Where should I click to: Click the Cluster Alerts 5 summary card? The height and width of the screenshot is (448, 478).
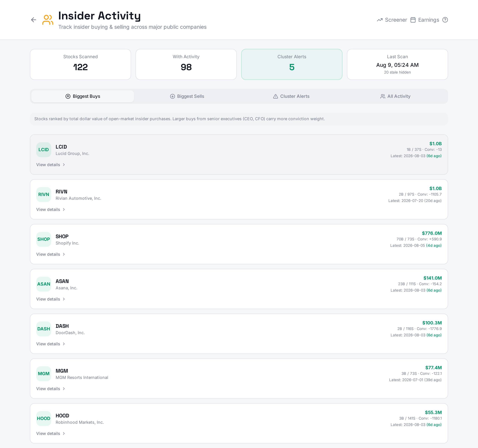(x=292, y=64)
